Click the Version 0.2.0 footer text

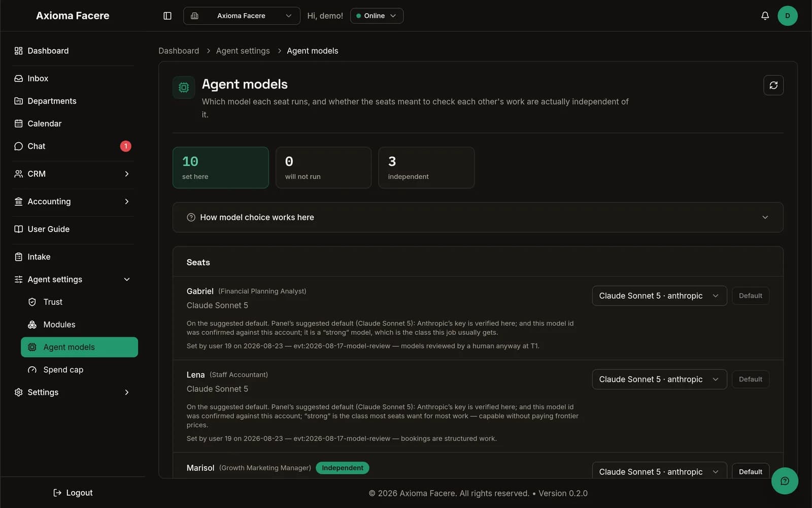click(563, 493)
